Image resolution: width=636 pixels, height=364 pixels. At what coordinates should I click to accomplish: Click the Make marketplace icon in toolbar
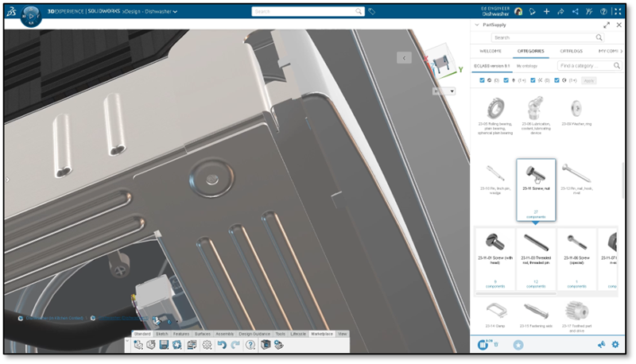(279, 345)
